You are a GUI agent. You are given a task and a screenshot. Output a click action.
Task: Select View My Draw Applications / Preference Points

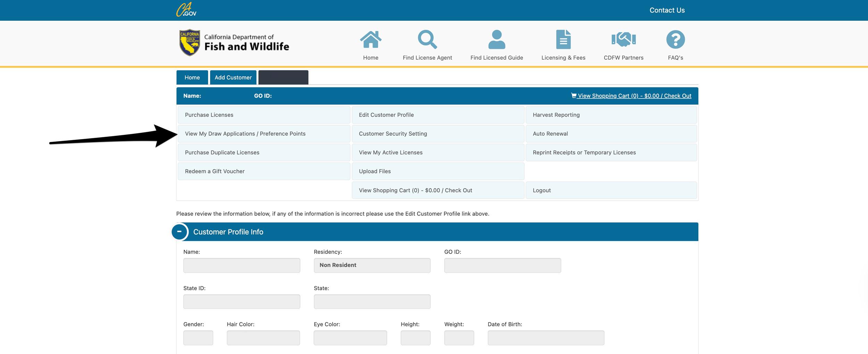coord(245,134)
